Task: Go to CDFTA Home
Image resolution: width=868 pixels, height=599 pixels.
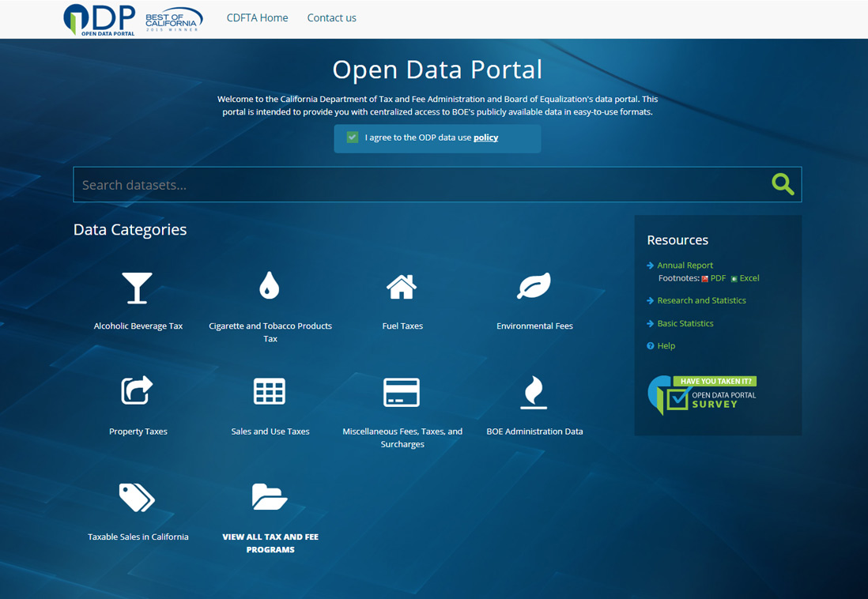Action: pyautogui.click(x=258, y=17)
